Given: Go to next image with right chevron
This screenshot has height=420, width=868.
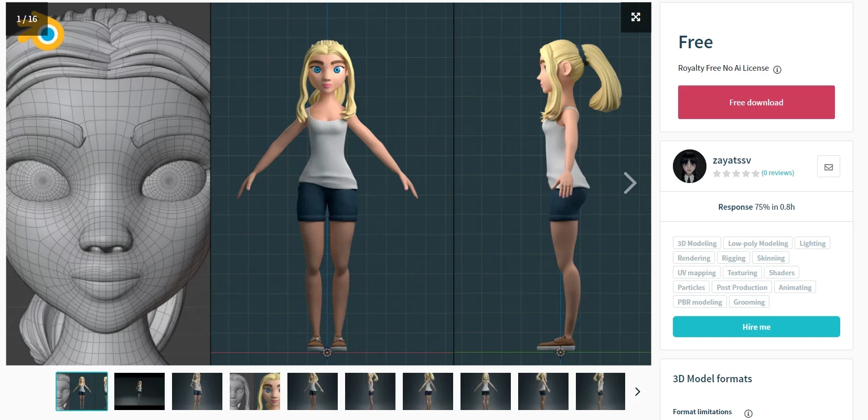Looking at the screenshot, I should point(630,183).
